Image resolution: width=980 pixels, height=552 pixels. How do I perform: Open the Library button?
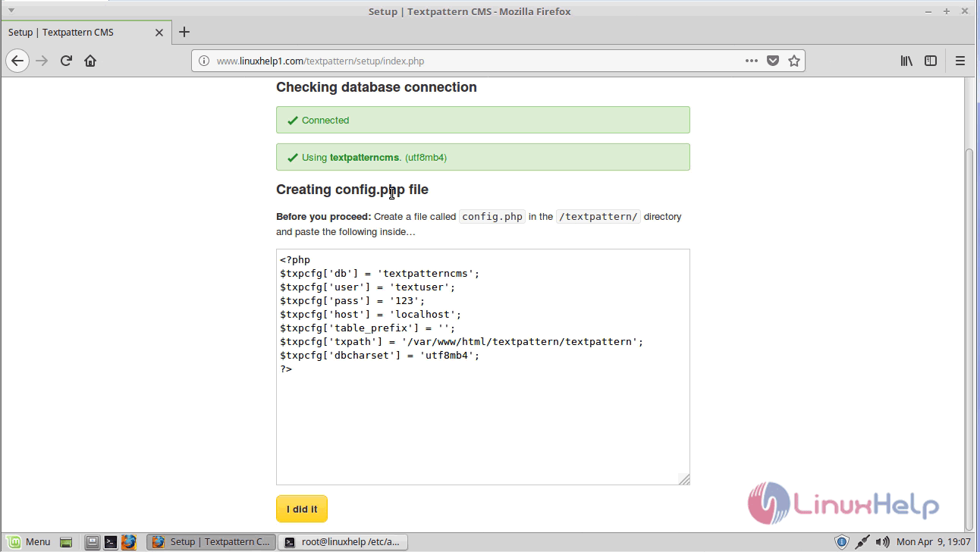[x=906, y=61]
